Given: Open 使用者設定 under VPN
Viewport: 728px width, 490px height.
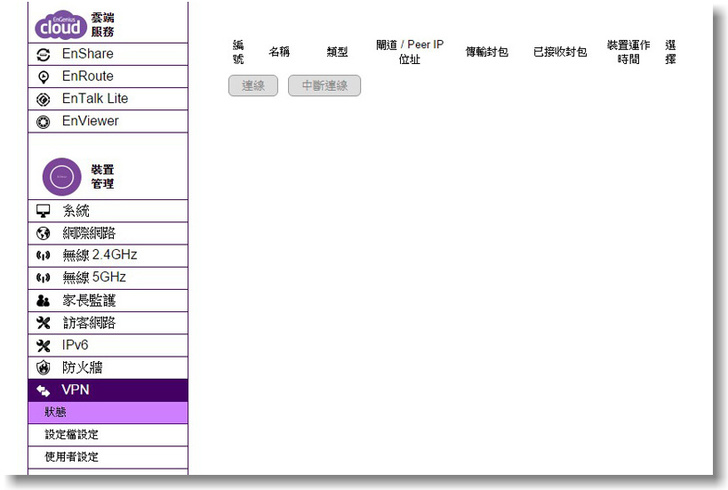Looking at the screenshot, I should (71, 457).
